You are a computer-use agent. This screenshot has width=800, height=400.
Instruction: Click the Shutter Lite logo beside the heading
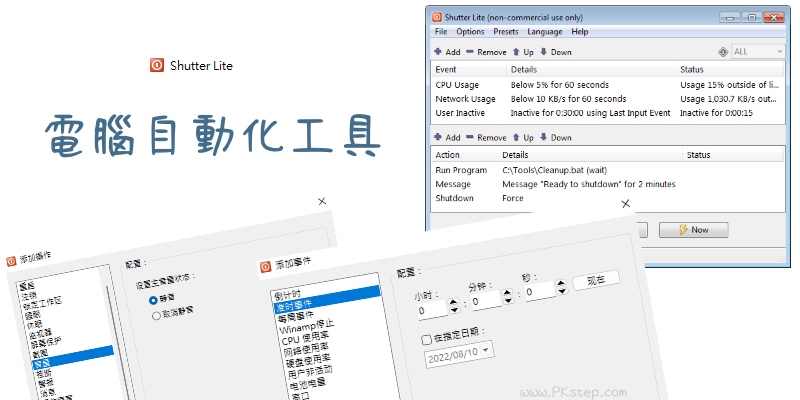pyautogui.click(x=157, y=65)
